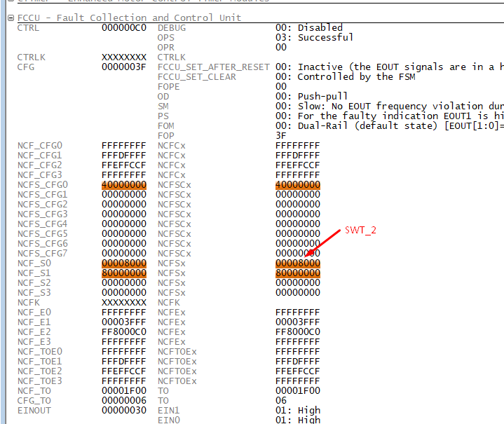Click the FCCU_SET_AFTER_RESET field name
This screenshot has width=504, height=424.
[214, 67]
